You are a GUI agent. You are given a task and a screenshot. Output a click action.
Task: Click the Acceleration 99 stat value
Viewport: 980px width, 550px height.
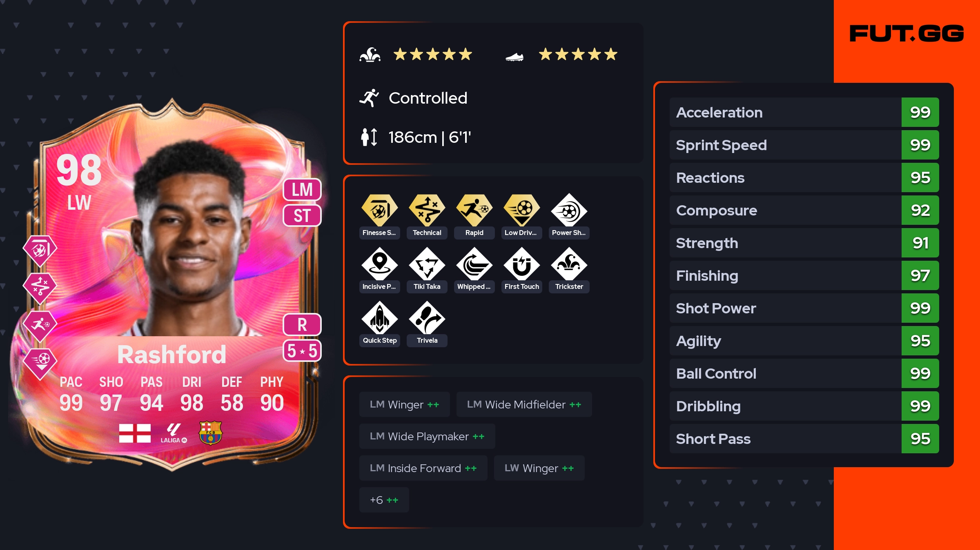coord(920,112)
